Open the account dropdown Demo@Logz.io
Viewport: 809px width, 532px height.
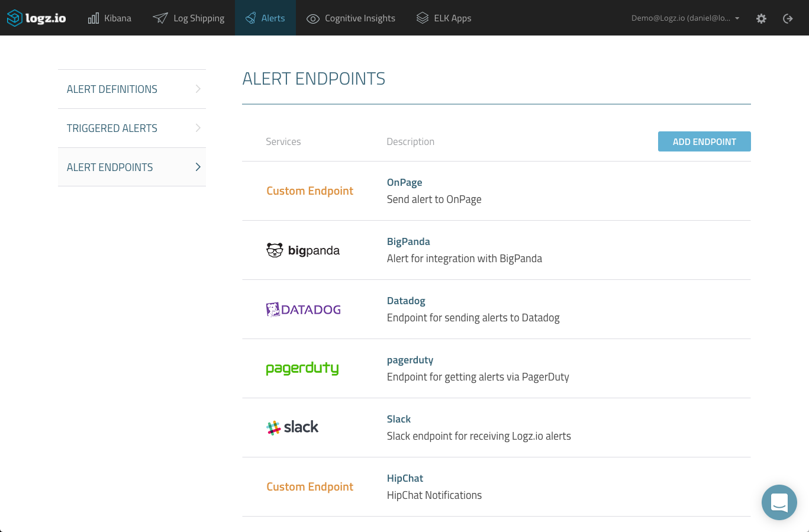pos(685,18)
